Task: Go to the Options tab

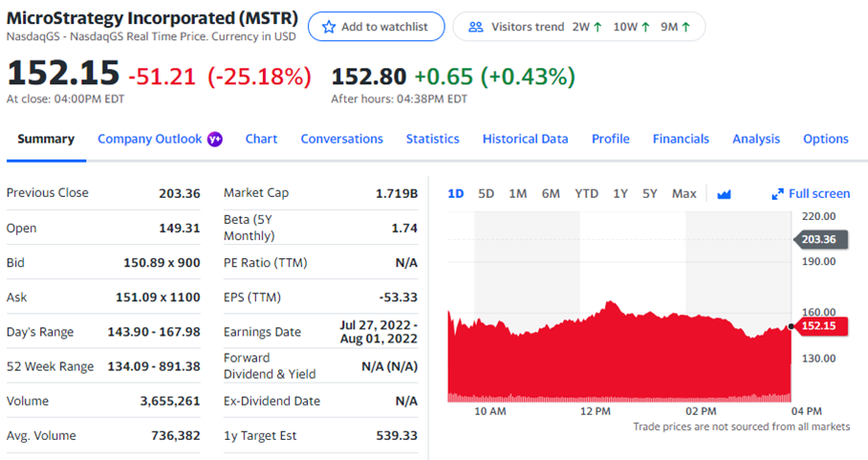Action: (x=825, y=140)
